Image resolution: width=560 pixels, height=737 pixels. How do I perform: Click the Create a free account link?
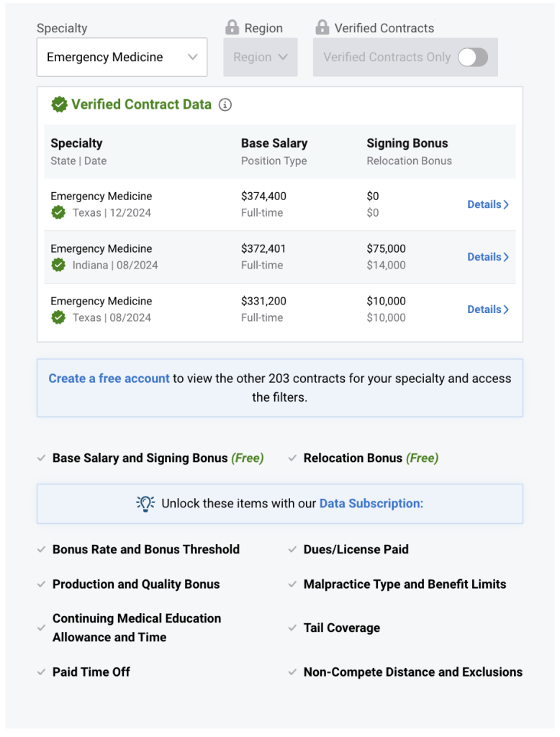pyautogui.click(x=109, y=379)
